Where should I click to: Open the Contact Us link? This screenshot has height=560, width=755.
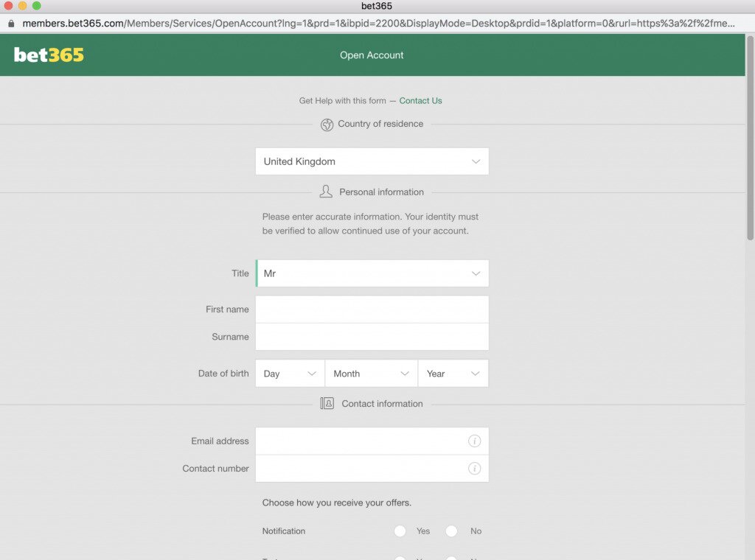pyautogui.click(x=420, y=100)
